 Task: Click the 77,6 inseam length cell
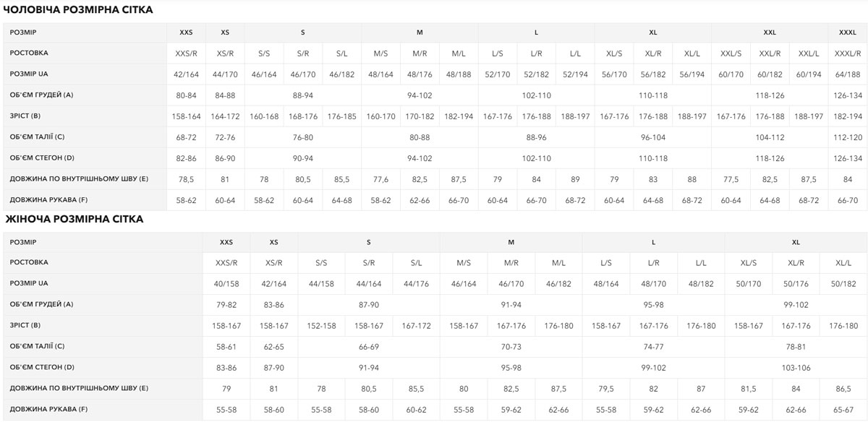click(x=380, y=179)
